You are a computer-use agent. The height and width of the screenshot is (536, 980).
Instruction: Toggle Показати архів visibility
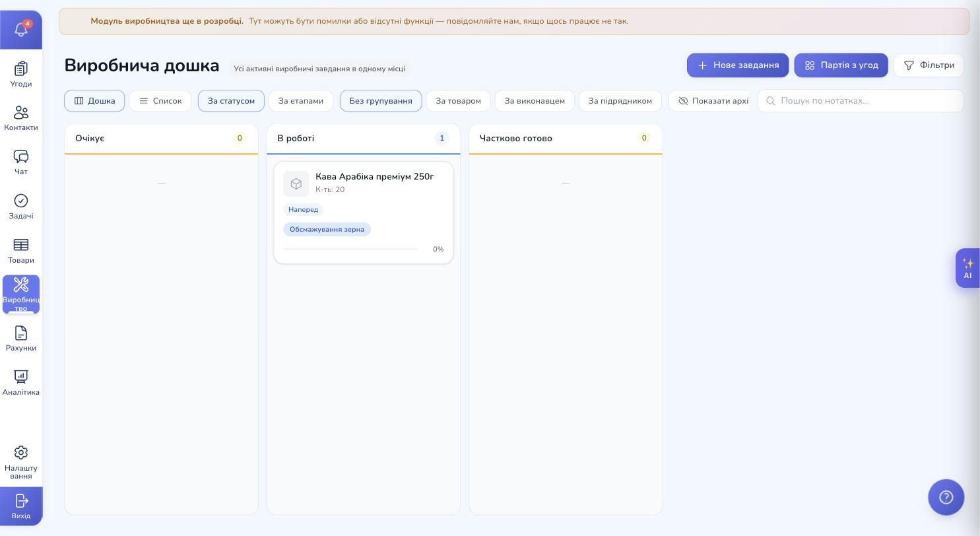point(709,101)
